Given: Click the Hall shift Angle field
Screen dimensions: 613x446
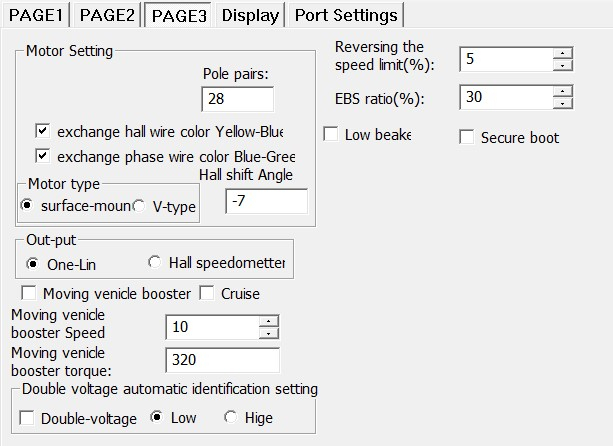Looking at the screenshot, I should 266,201.
